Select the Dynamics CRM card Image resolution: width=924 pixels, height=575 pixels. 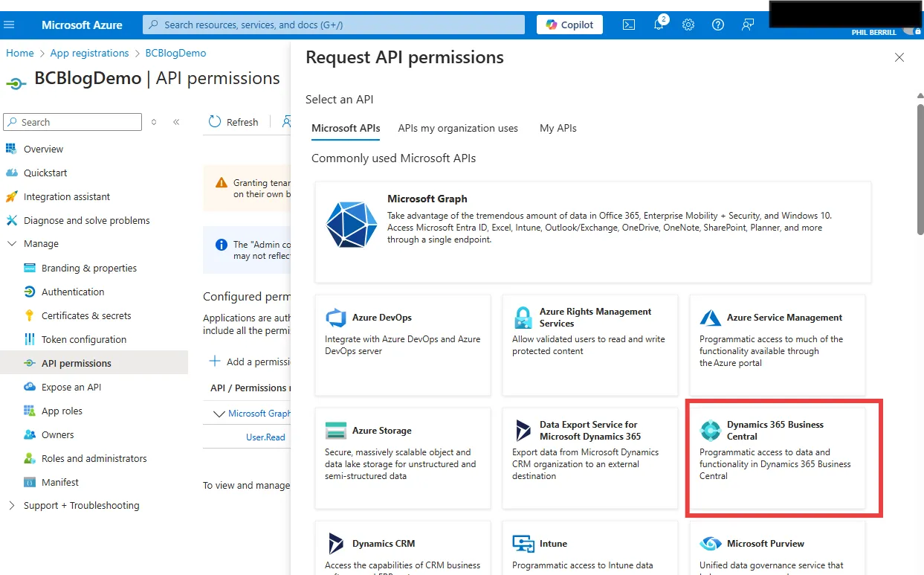pos(403,547)
